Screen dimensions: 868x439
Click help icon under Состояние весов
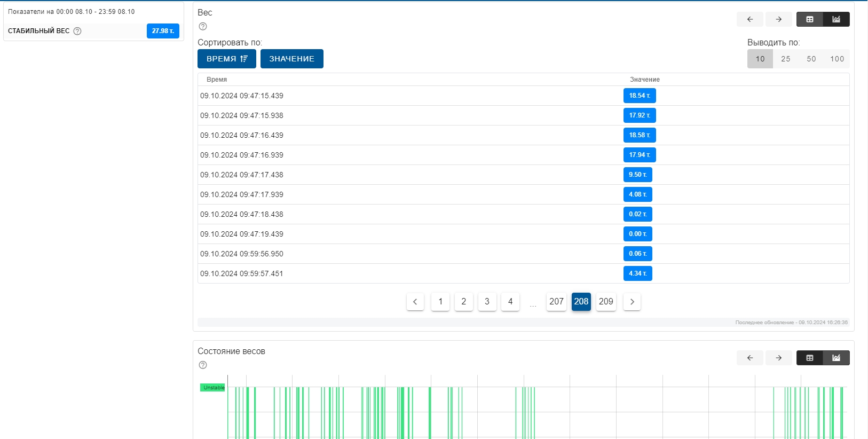click(203, 365)
